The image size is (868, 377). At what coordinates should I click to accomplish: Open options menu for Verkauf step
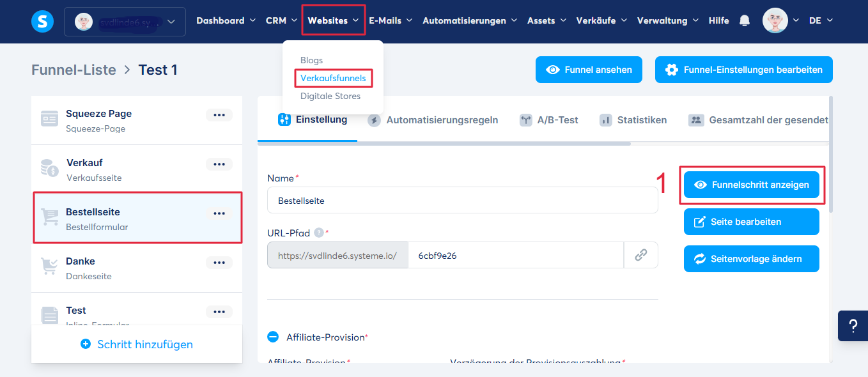219,164
